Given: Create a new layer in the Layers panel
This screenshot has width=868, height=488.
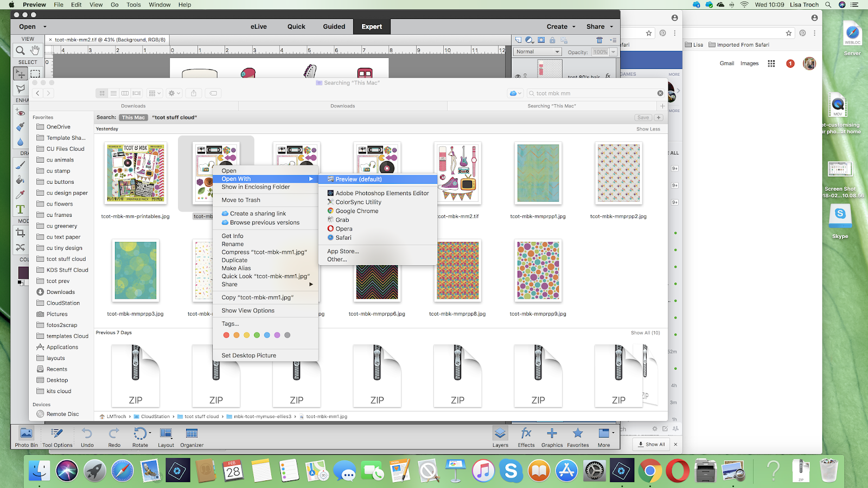Looking at the screenshot, I should [518, 40].
